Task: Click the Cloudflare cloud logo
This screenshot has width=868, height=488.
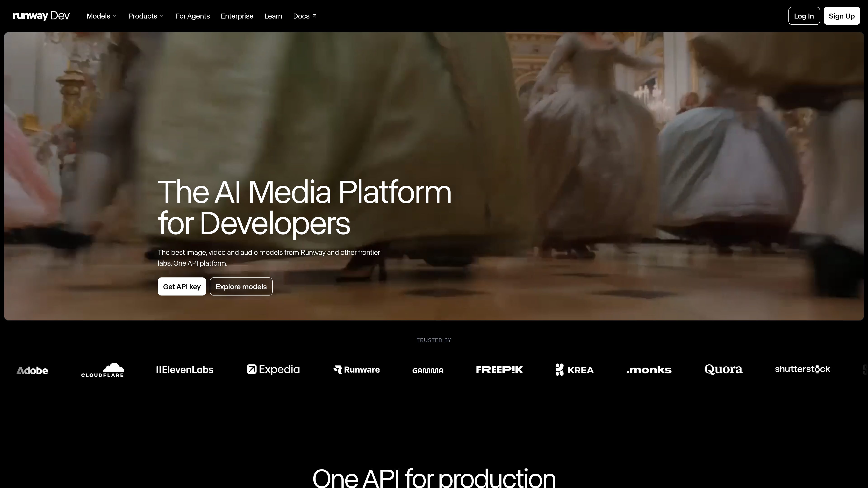Action: (102, 370)
